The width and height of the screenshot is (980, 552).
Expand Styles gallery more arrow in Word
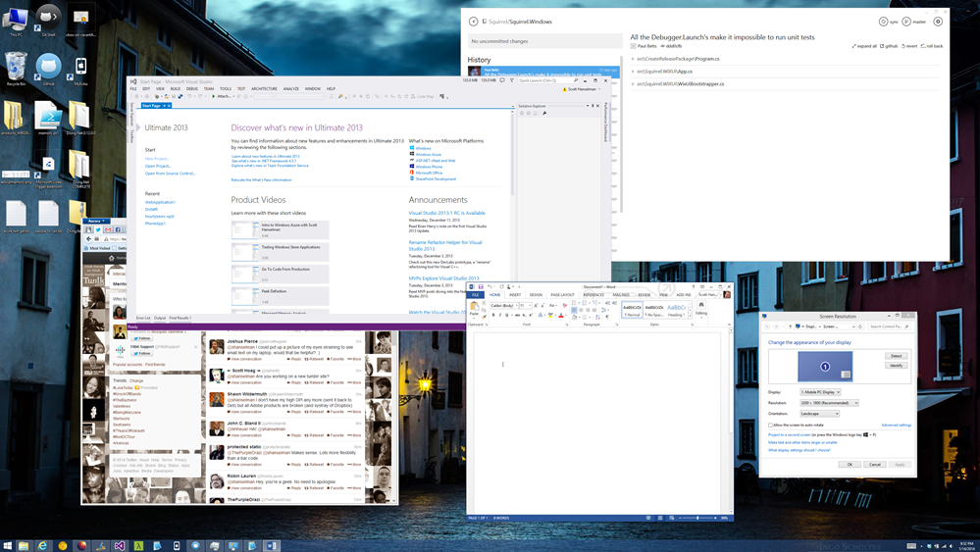pos(690,317)
